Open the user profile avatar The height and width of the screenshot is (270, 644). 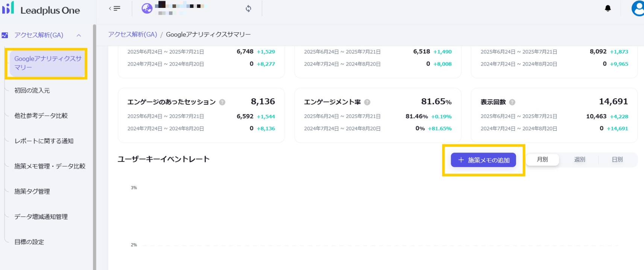coord(638,8)
